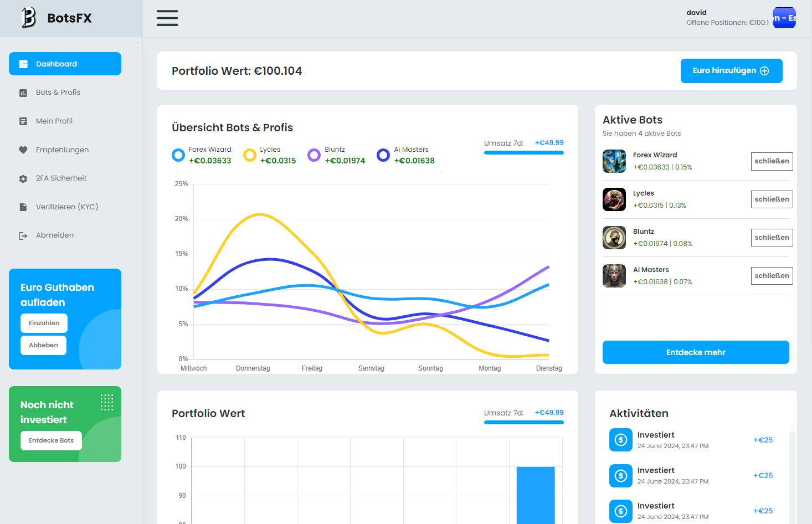812x524 pixels.
Task: Click Übersicht Bots & Profis heading
Action: (x=232, y=127)
